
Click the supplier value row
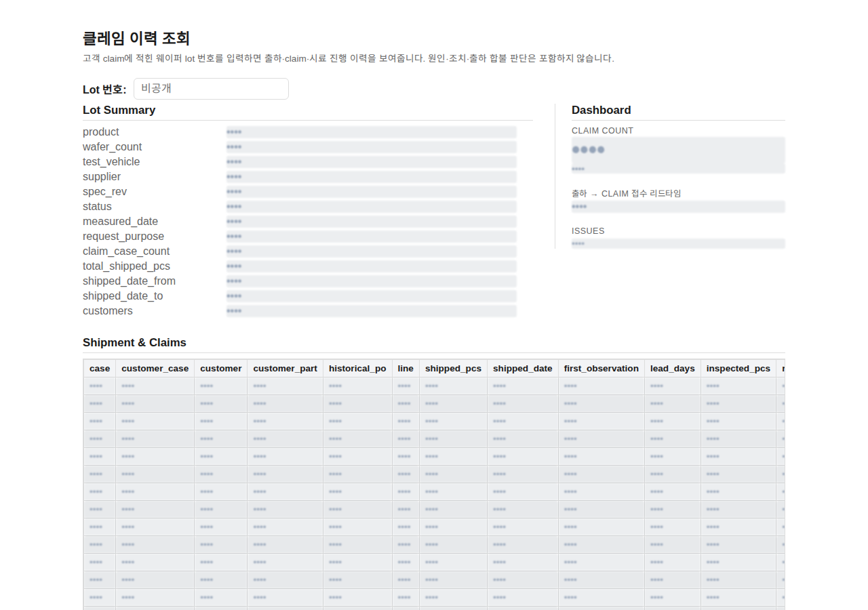[x=372, y=177]
